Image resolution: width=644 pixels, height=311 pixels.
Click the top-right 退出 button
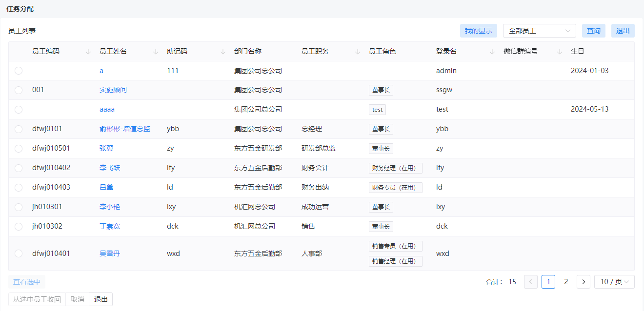[623, 31]
